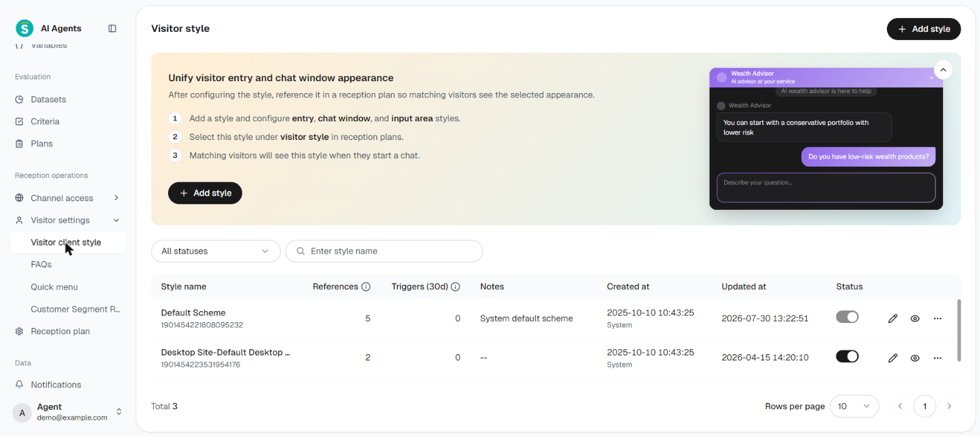Click the Triggers (30d) info icon
The height and width of the screenshot is (436, 980).
(x=456, y=287)
